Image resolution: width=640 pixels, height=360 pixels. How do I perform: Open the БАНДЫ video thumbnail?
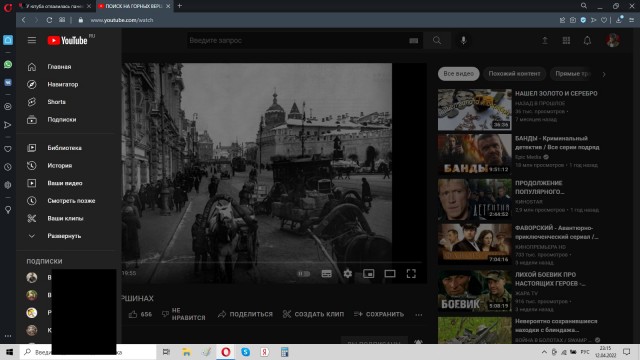[475, 154]
